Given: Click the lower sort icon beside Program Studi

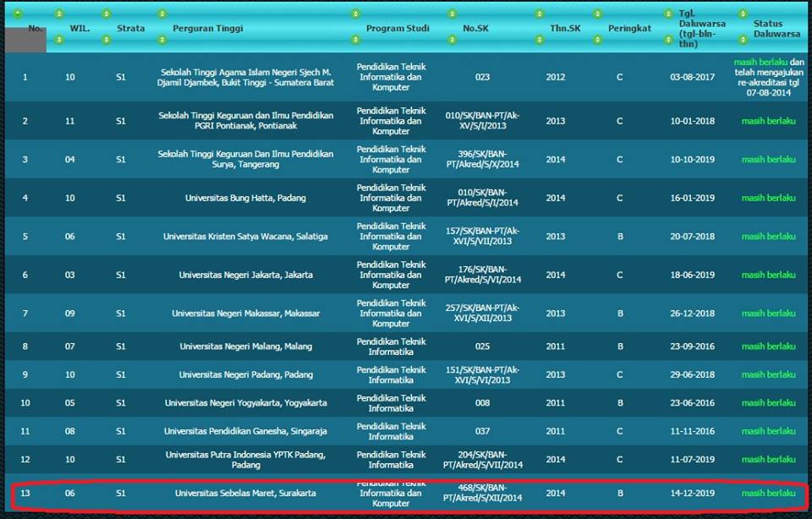Looking at the screenshot, I should pyautogui.click(x=356, y=40).
